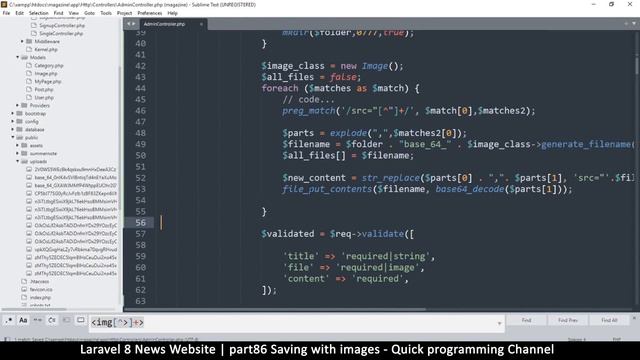Open Post.php model file

coord(44,89)
